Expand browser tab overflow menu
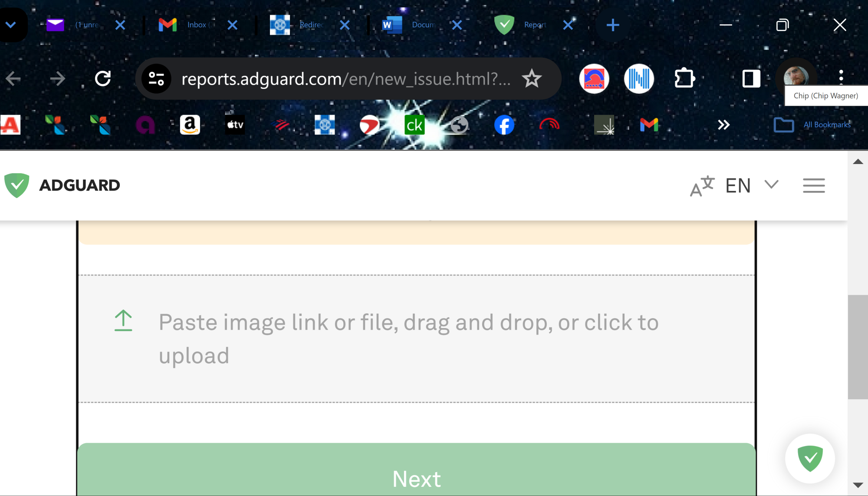The width and height of the screenshot is (868, 496). click(x=11, y=24)
